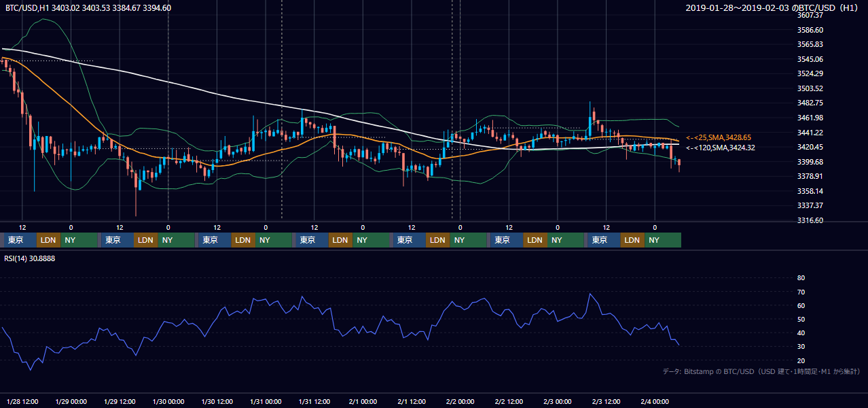
Task: Click RSI scale value 40
Action: [801, 333]
